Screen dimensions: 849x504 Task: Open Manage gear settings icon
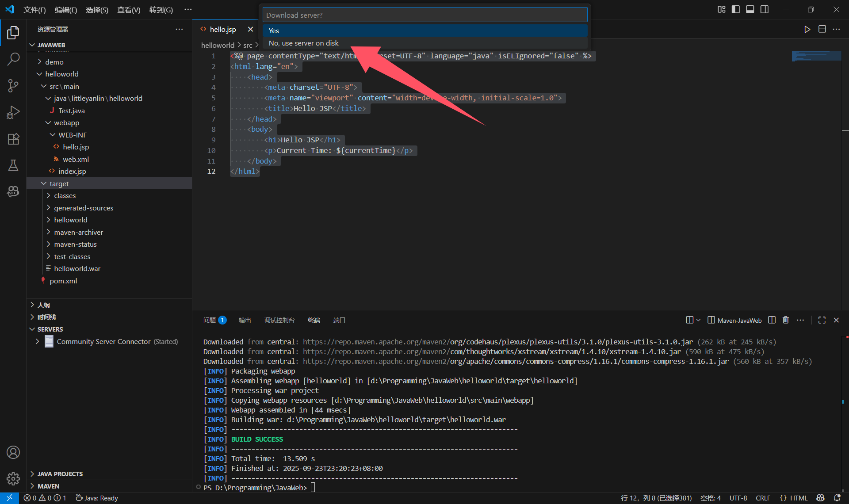click(13, 478)
